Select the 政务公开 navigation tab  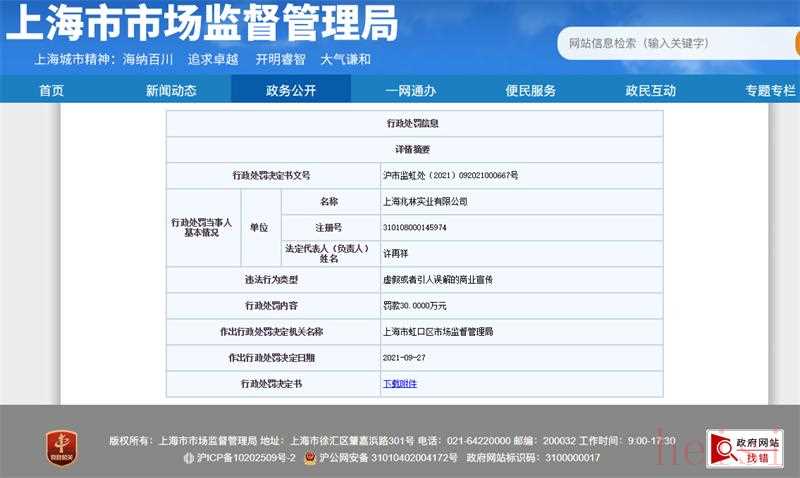291,90
